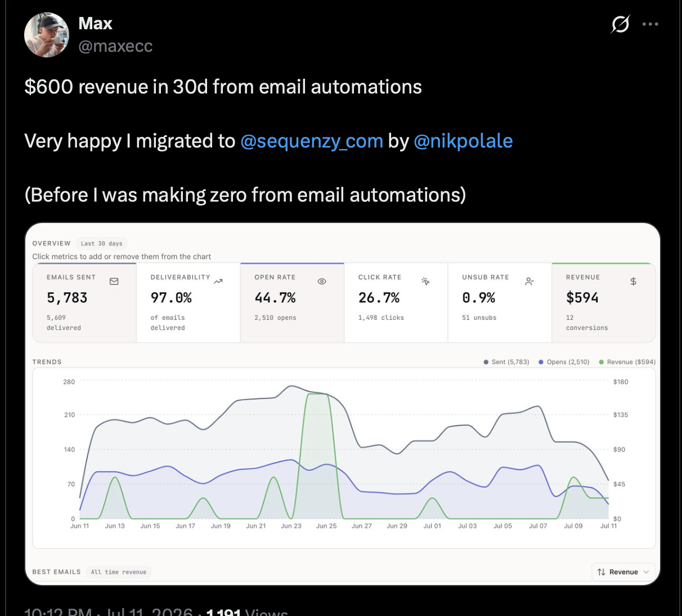Click the 1,498 clicks text

pos(381,318)
